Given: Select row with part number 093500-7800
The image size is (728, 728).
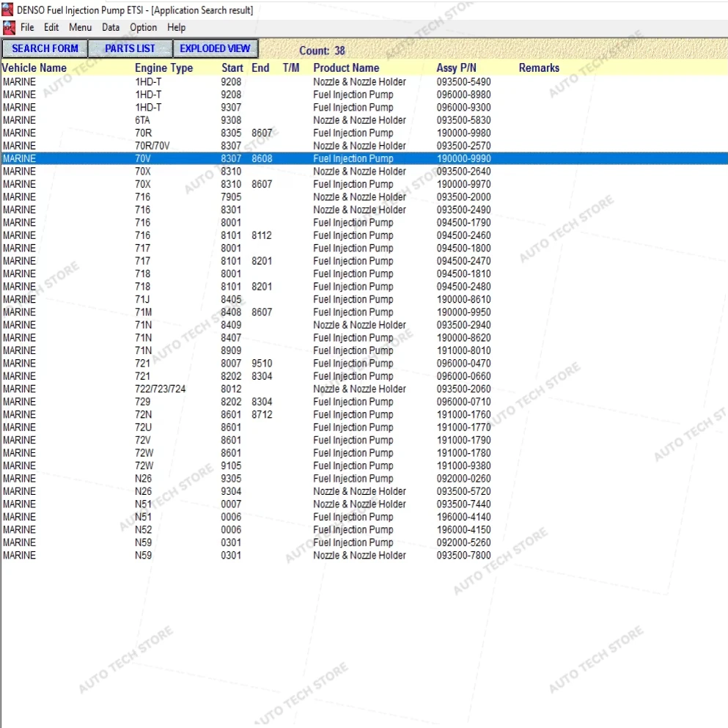Looking at the screenshot, I should point(364,555).
